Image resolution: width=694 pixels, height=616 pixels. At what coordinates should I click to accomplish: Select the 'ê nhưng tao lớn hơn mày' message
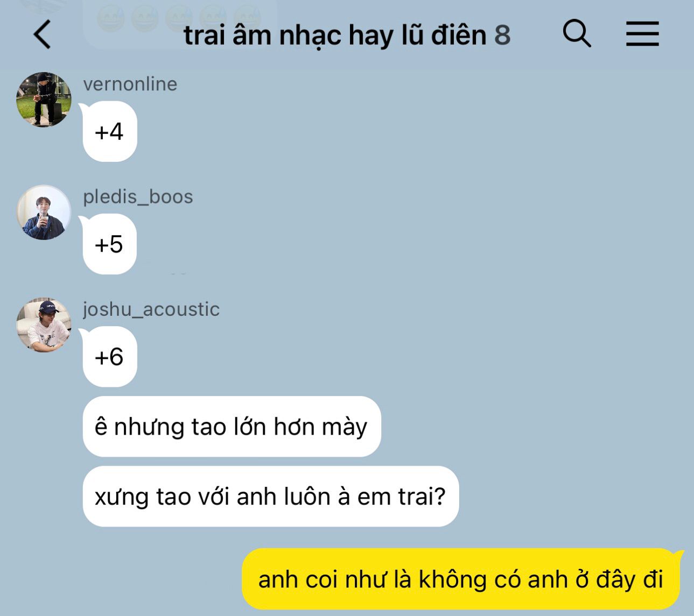click(232, 427)
